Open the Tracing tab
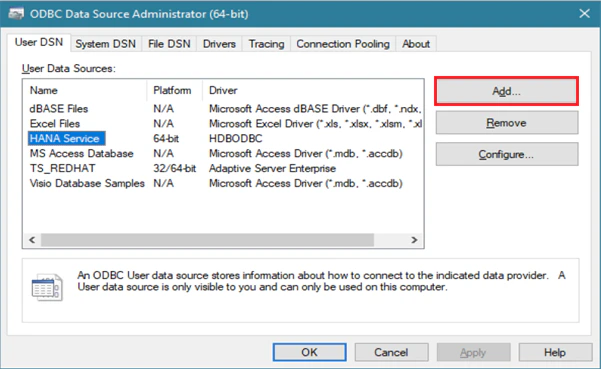 [x=266, y=44]
